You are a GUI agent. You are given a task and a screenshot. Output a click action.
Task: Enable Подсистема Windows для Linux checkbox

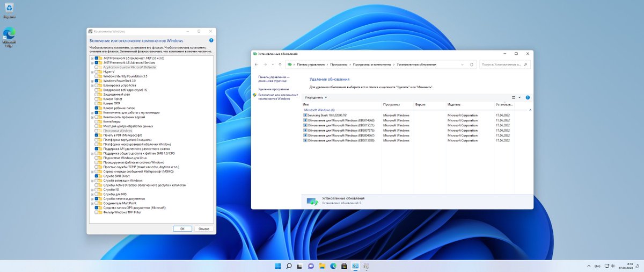pos(97,158)
